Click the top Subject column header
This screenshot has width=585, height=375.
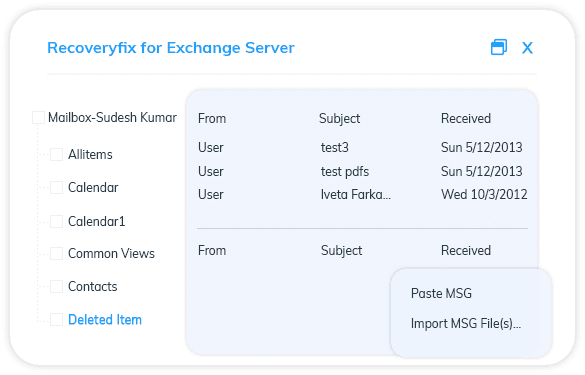pyautogui.click(x=340, y=119)
